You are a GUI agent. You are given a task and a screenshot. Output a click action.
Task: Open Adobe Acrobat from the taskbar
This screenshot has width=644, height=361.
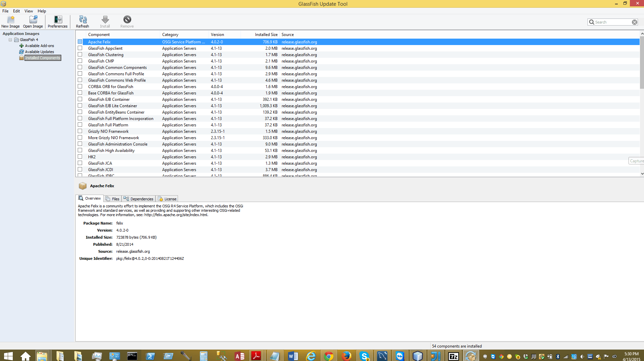(x=256, y=356)
